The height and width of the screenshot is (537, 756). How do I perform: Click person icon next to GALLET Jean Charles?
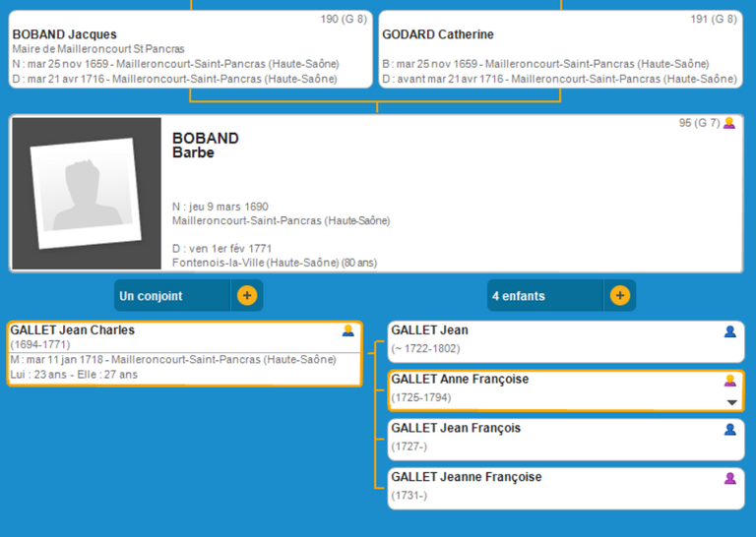coord(348,331)
